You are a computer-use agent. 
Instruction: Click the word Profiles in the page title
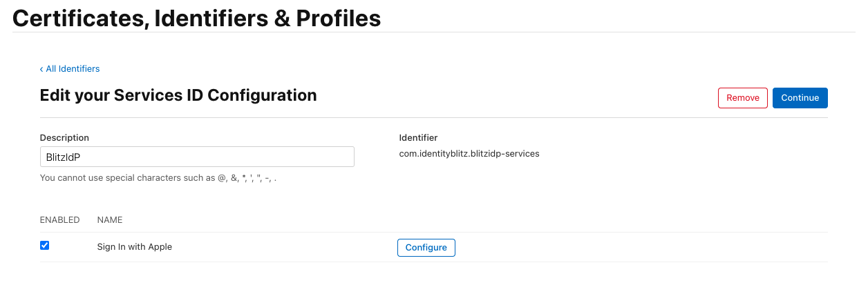pos(338,18)
